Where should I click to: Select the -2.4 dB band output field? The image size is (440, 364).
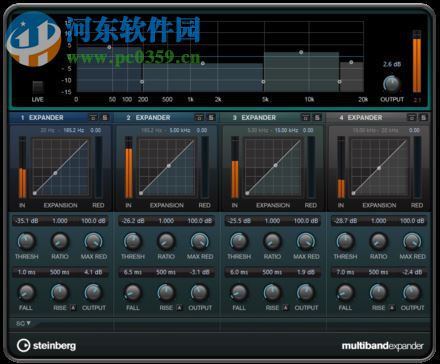click(x=412, y=272)
